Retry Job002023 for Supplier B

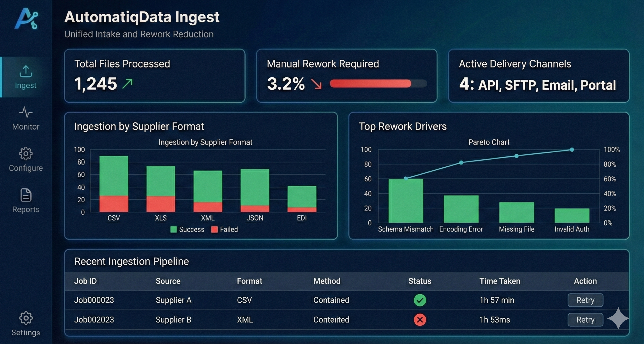[x=585, y=320]
